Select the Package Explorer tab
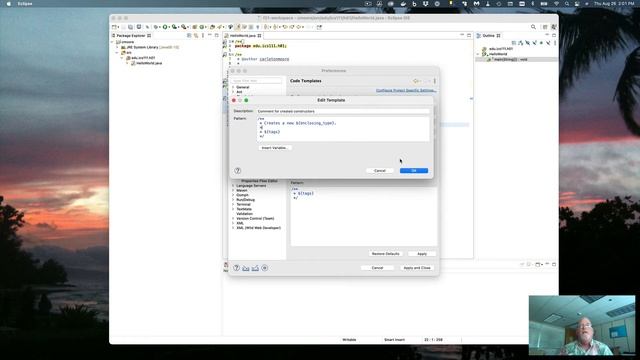This screenshot has width=640, height=360. tap(131, 36)
